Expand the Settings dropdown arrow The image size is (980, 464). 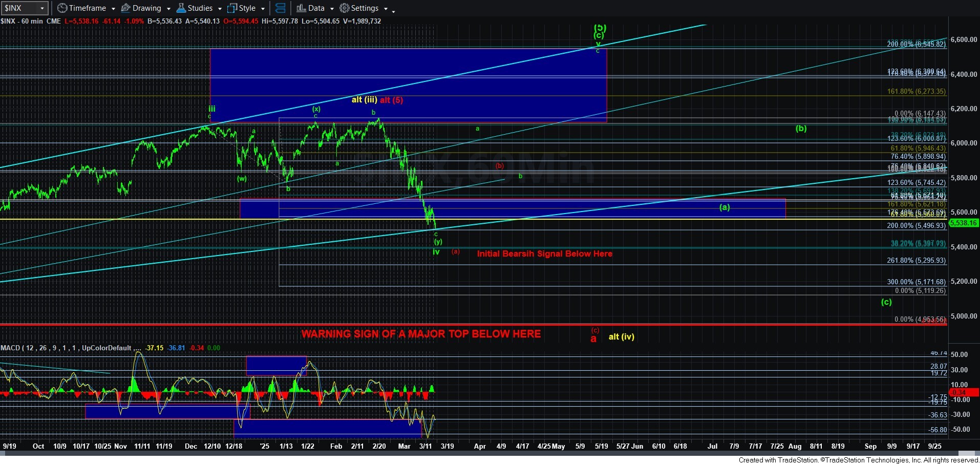point(386,9)
